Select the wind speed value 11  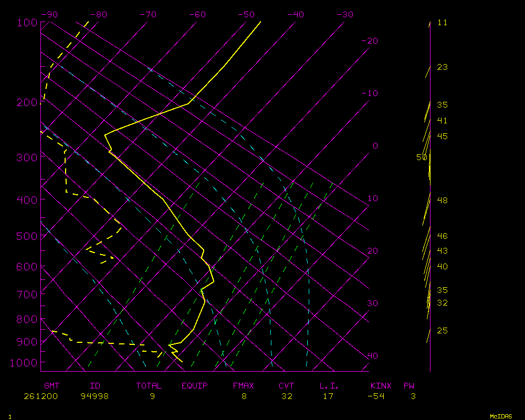(443, 23)
